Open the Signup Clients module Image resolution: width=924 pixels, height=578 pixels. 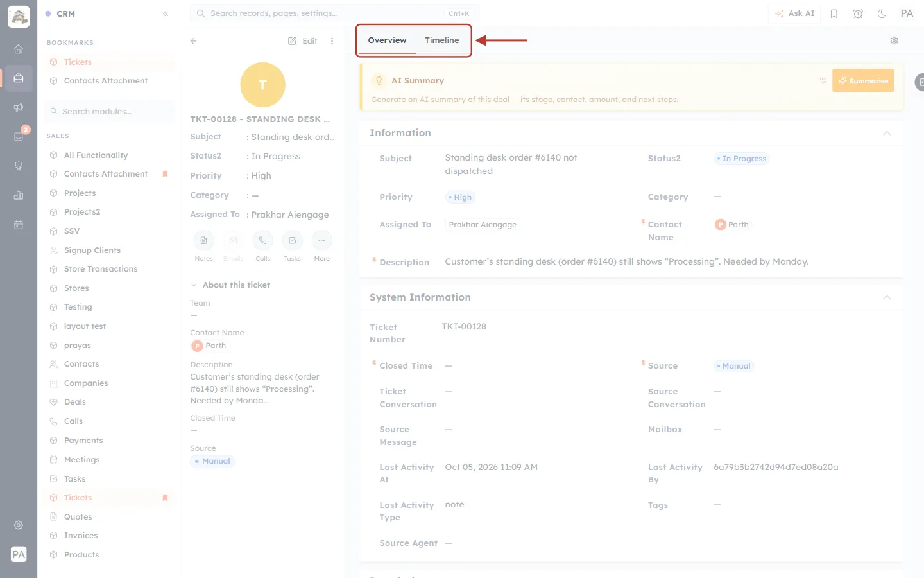[x=92, y=250]
